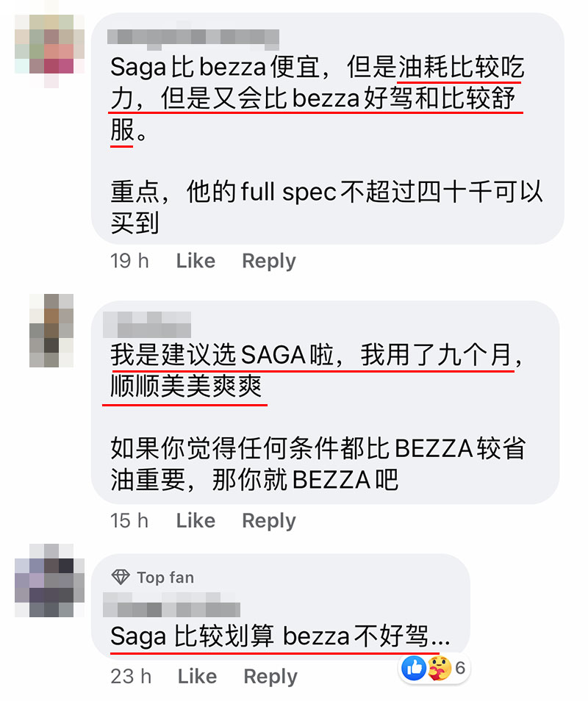
Task: Like the 19 h comment about Saga
Action: (x=196, y=261)
